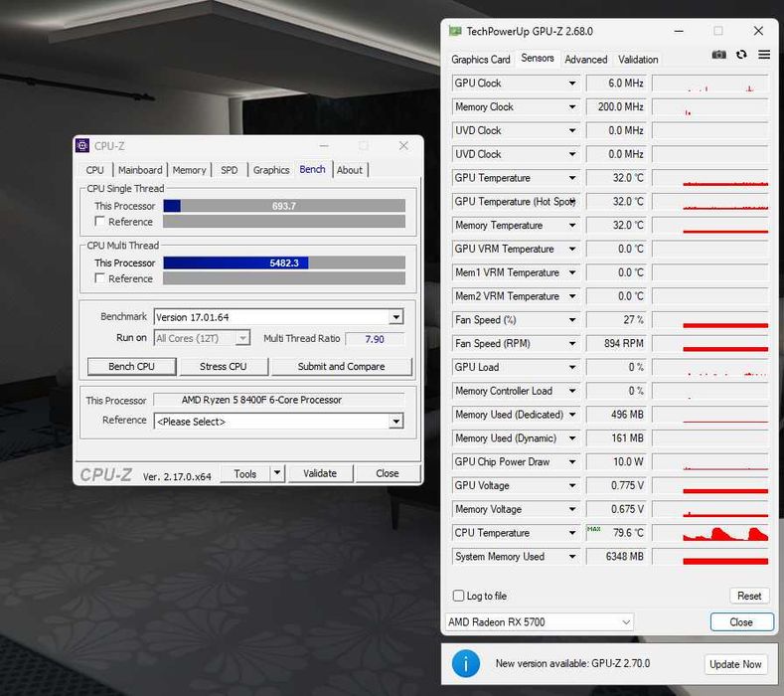Click the CPU Temperature 79.6 °C value
Viewport: 784px width, 696px height.
[616, 532]
